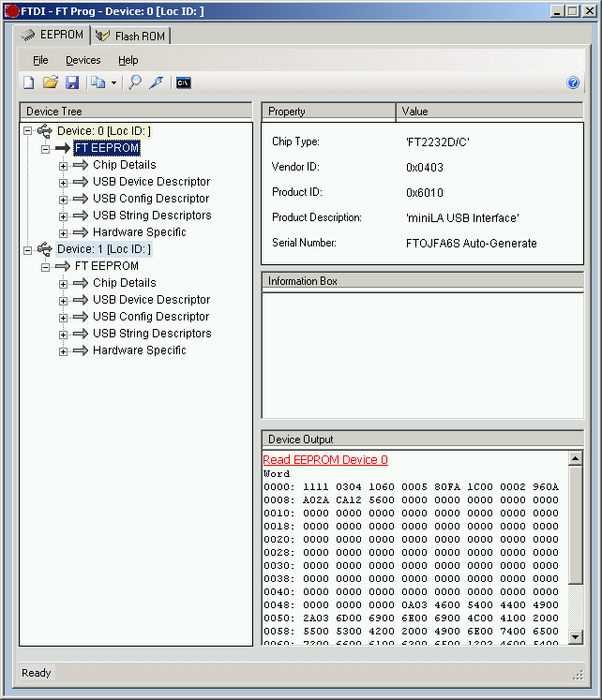
Task: Click the Open template folder icon
Action: pyautogui.click(x=51, y=82)
